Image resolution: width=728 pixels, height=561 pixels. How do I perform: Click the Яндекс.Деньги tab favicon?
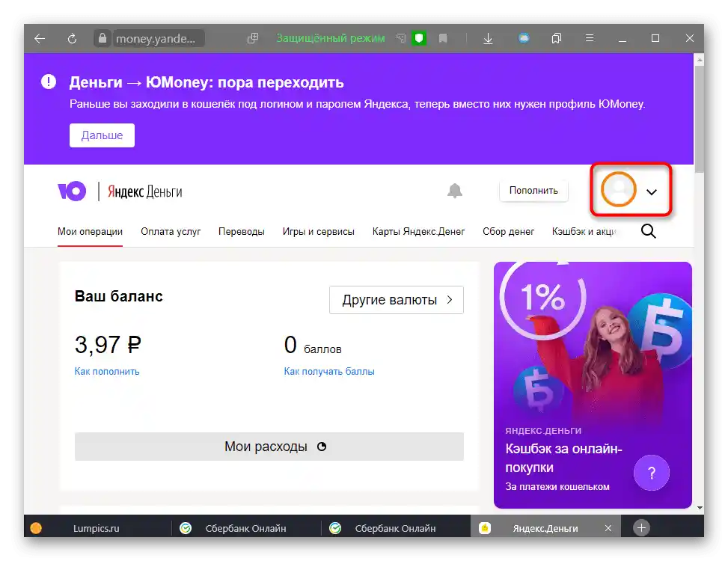tap(485, 528)
